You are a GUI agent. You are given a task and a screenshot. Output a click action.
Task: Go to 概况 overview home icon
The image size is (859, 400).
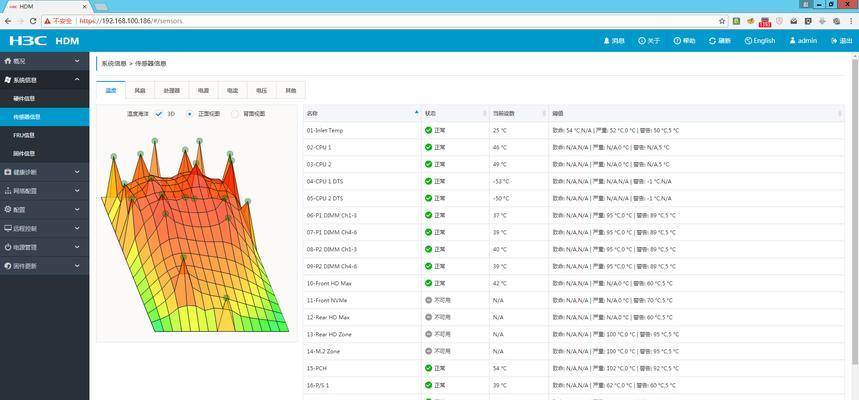tap(8, 61)
